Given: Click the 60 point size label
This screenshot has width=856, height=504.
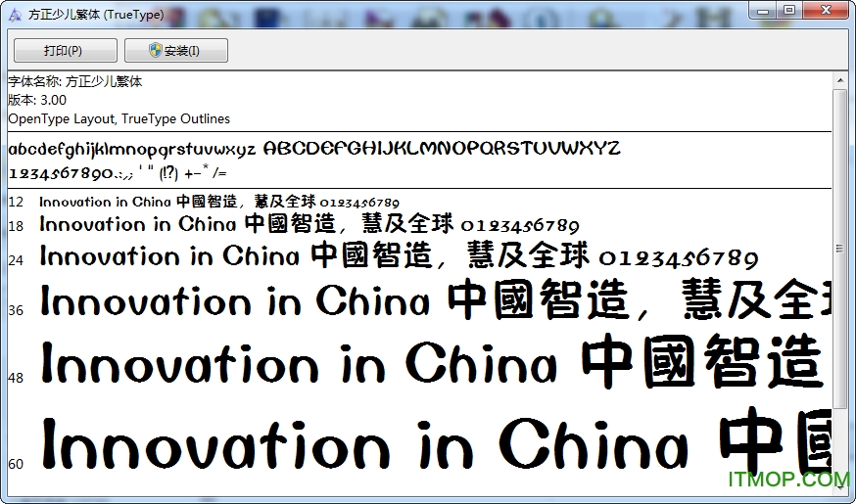Looking at the screenshot, I should 16,463.
